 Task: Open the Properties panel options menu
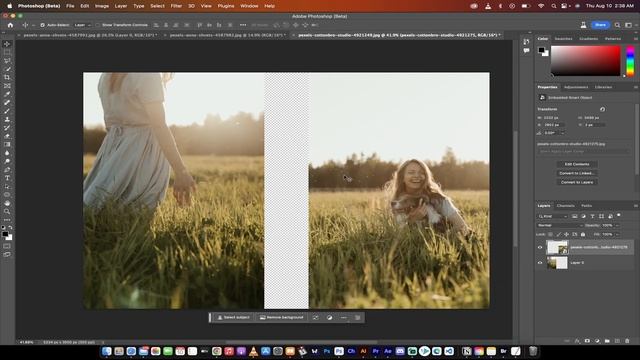click(x=635, y=87)
